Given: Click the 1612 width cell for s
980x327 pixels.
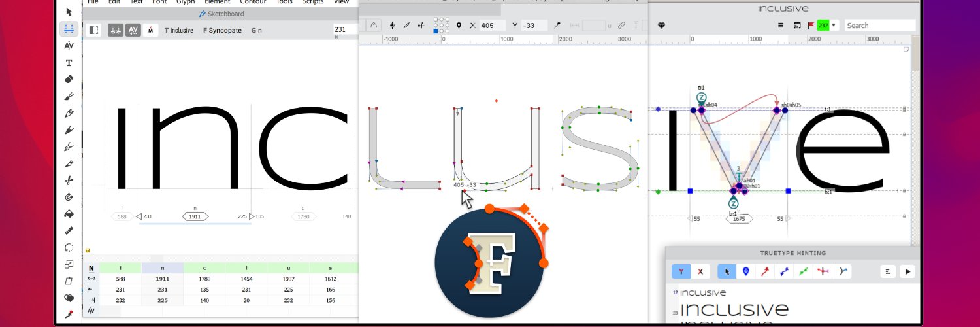Looking at the screenshot, I should tap(331, 279).
